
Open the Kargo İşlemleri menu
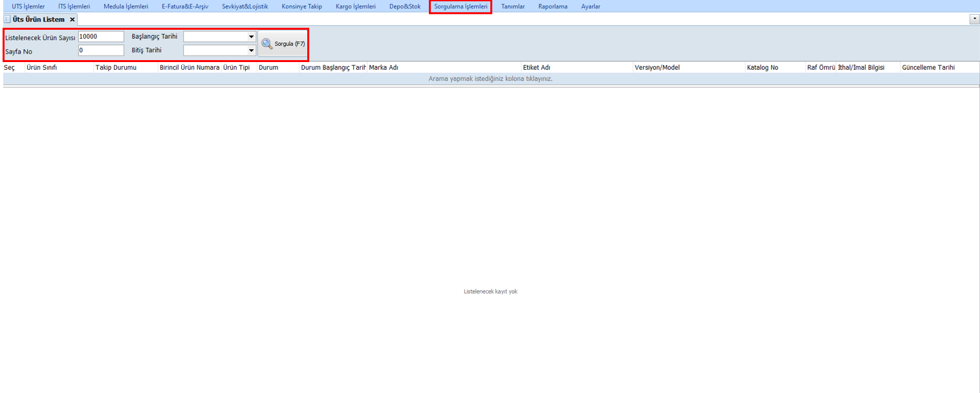click(x=355, y=6)
